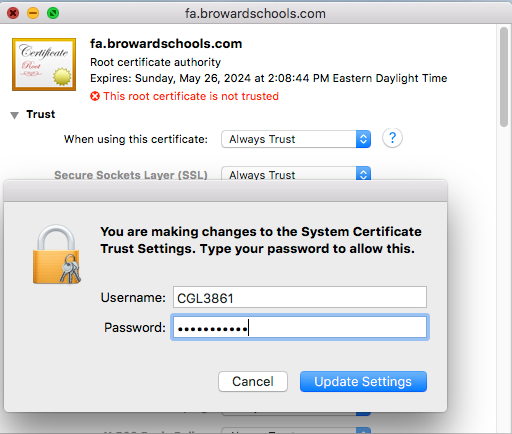Click the certificate window's vertical scrollbar

tap(504, 77)
